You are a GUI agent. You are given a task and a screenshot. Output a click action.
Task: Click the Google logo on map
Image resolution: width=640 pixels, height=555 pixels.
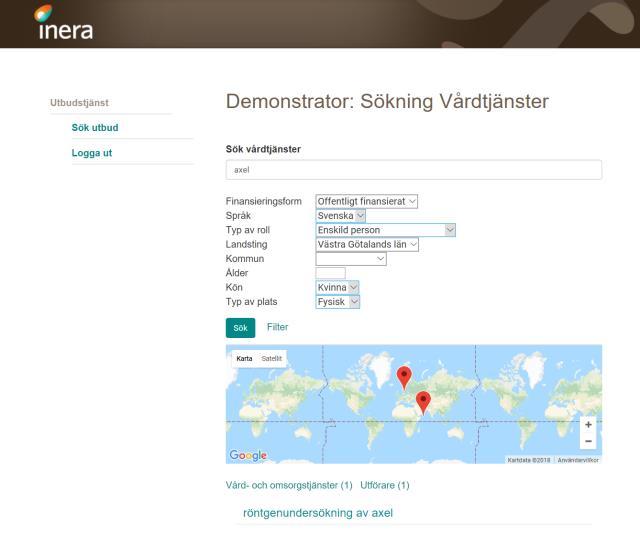pos(248,455)
